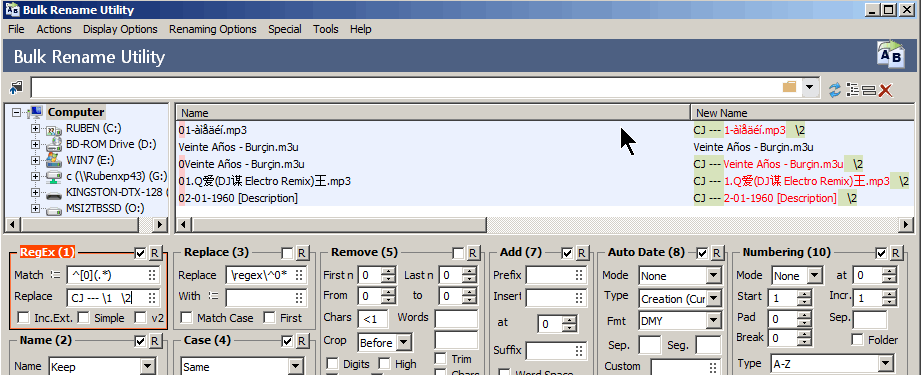Open the Fmt DMY dropdown
Viewport: 921px width, 375px height.
714,320
